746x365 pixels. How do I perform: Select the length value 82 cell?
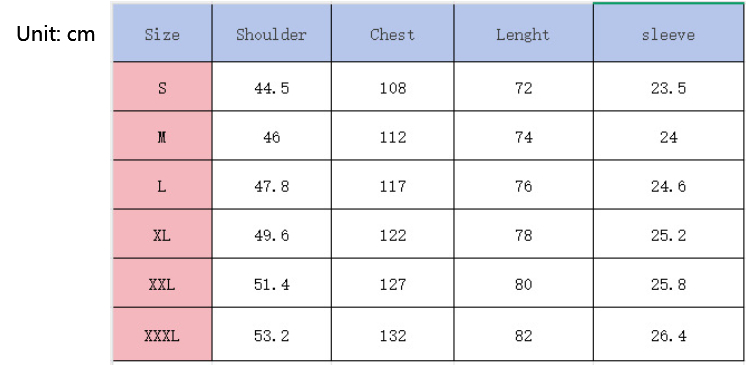[x=523, y=334]
